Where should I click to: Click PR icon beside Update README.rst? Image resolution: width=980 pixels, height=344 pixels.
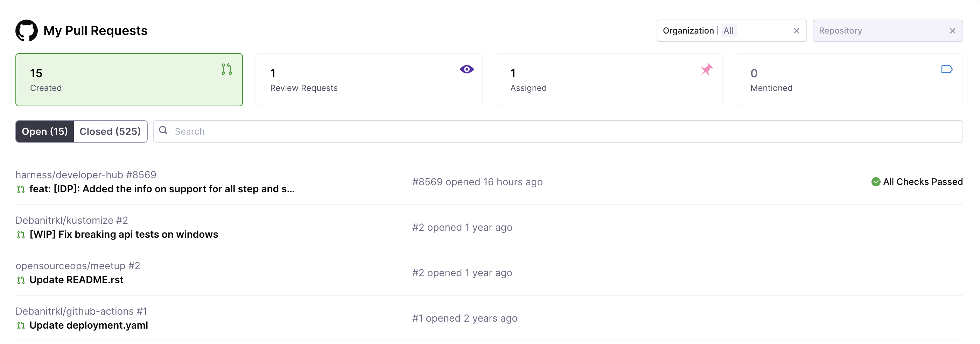point(21,280)
